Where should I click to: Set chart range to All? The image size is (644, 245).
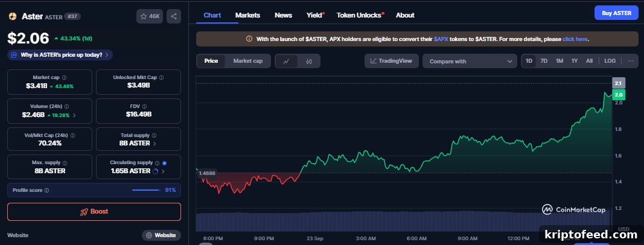589,61
